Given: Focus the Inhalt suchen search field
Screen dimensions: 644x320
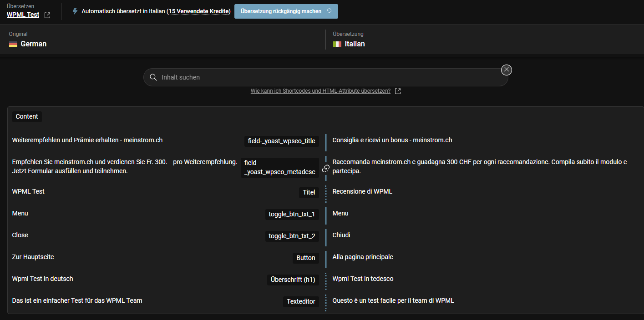Looking at the screenshot, I should 326,77.
